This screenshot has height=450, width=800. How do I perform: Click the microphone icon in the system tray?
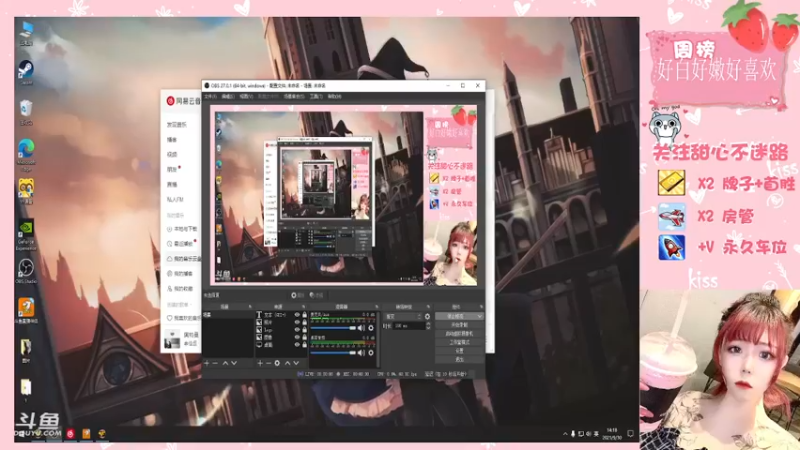pos(573,434)
